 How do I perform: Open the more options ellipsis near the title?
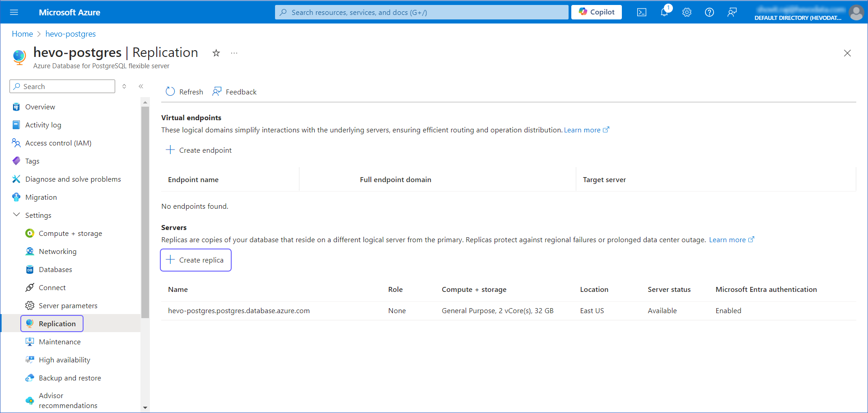234,53
